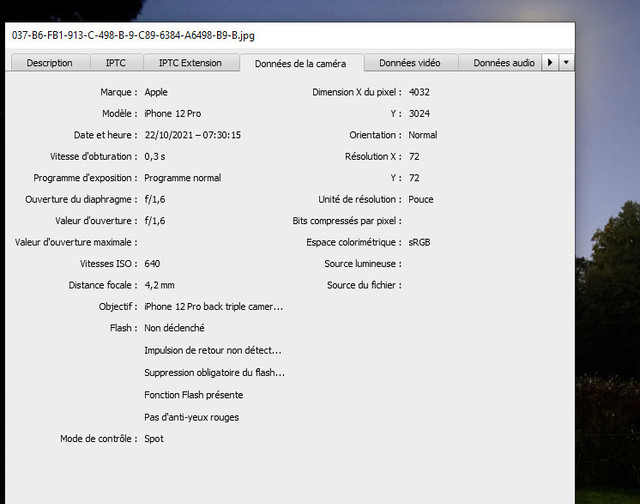Switch to the Description tab
The height and width of the screenshot is (504, 640).
[50, 62]
